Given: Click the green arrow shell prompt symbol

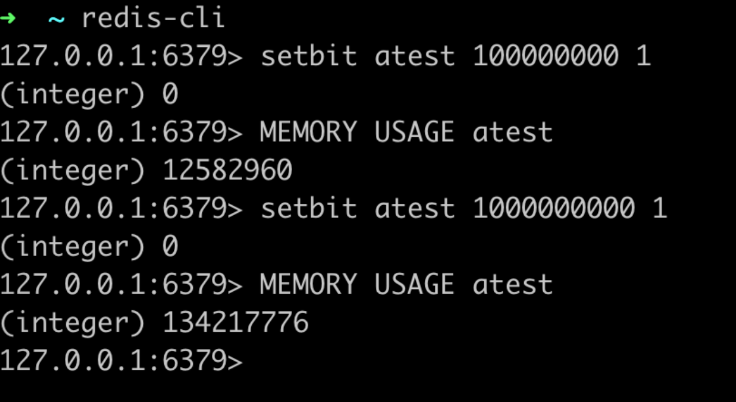Looking at the screenshot, I should click(x=9, y=17).
